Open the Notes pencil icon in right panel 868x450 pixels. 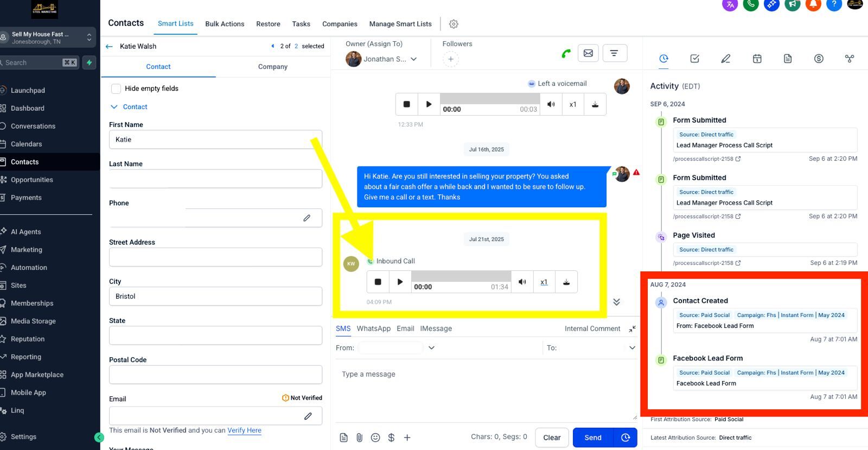click(x=725, y=59)
